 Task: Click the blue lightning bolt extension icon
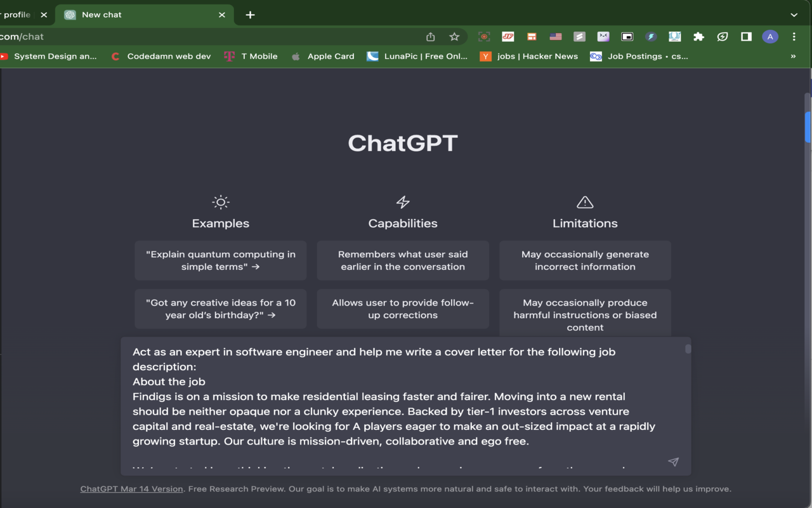651,36
